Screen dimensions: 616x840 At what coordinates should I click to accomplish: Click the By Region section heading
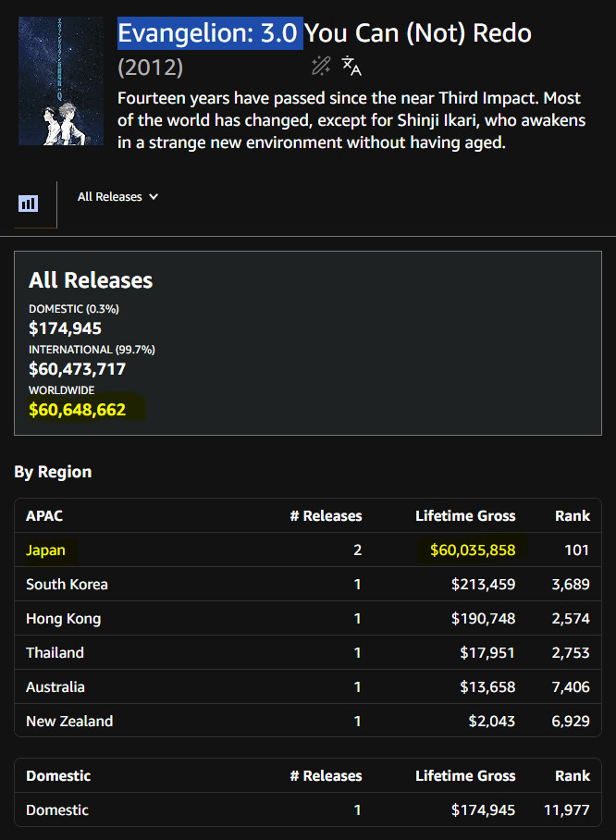[53, 472]
